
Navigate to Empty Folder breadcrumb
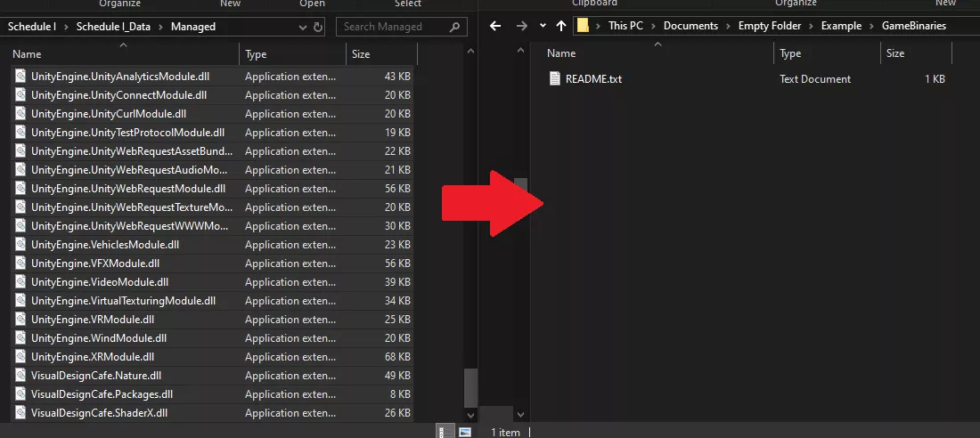[770, 26]
